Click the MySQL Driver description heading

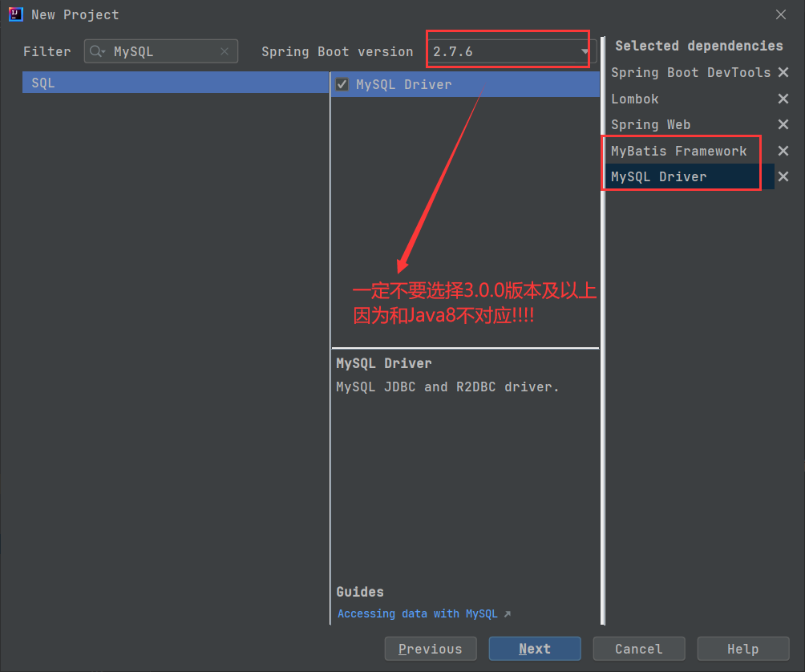(x=383, y=363)
